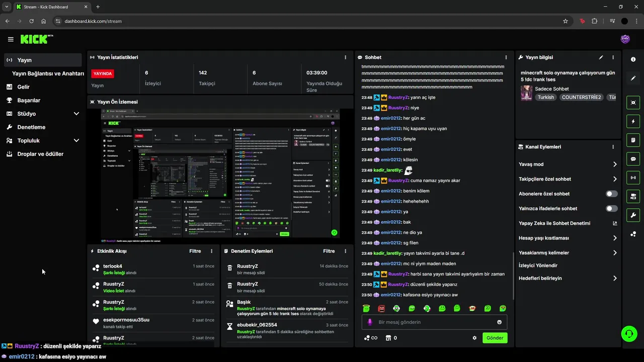Toggle the lightning activity widget icon
The height and width of the screenshot is (362, 644).
(x=633, y=121)
